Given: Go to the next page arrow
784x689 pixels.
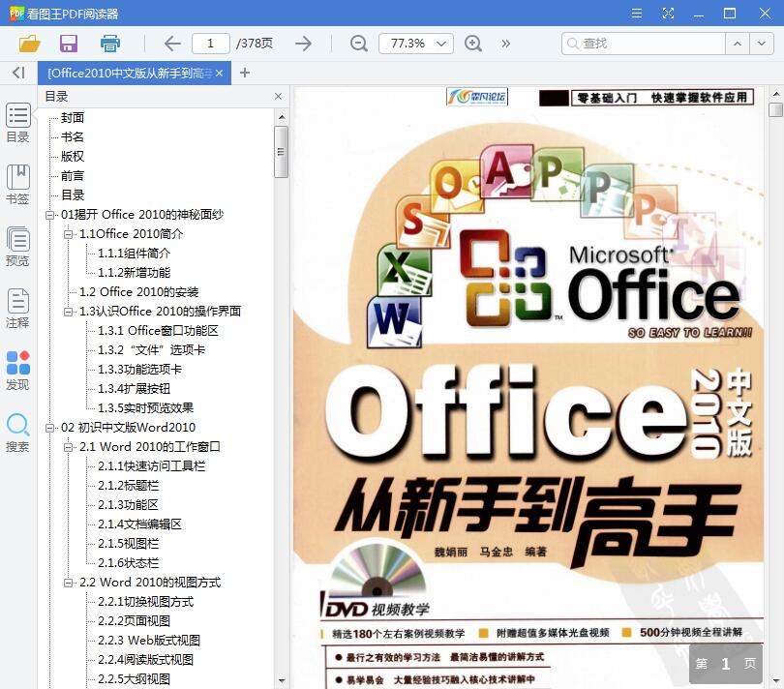Looking at the screenshot, I should (303, 44).
